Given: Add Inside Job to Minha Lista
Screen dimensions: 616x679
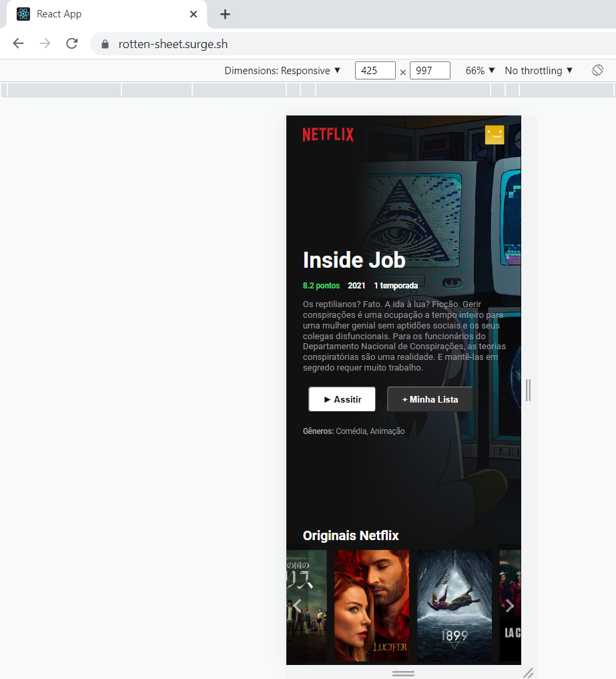Looking at the screenshot, I should [x=429, y=399].
